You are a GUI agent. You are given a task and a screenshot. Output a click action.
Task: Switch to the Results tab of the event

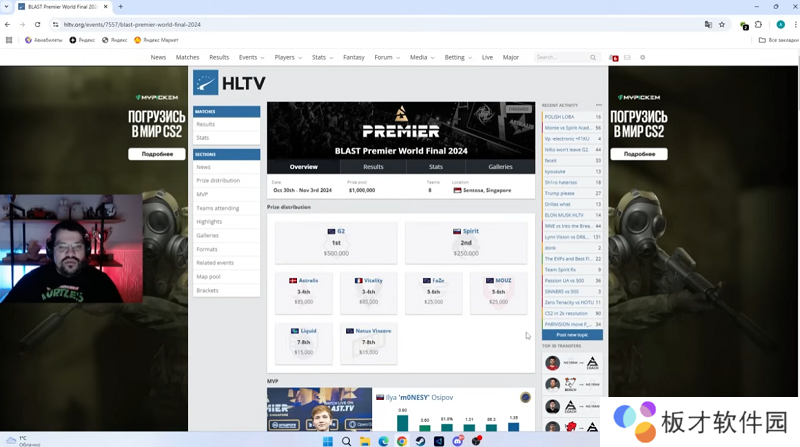coord(373,167)
